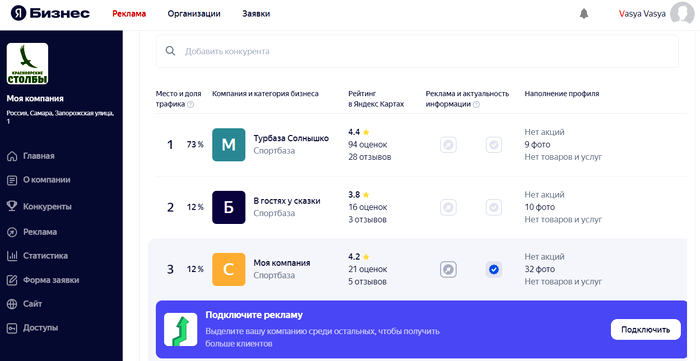Open Сайт via the globe icon
Image resolution: width=700 pixels, height=361 pixels.
point(12,304)
